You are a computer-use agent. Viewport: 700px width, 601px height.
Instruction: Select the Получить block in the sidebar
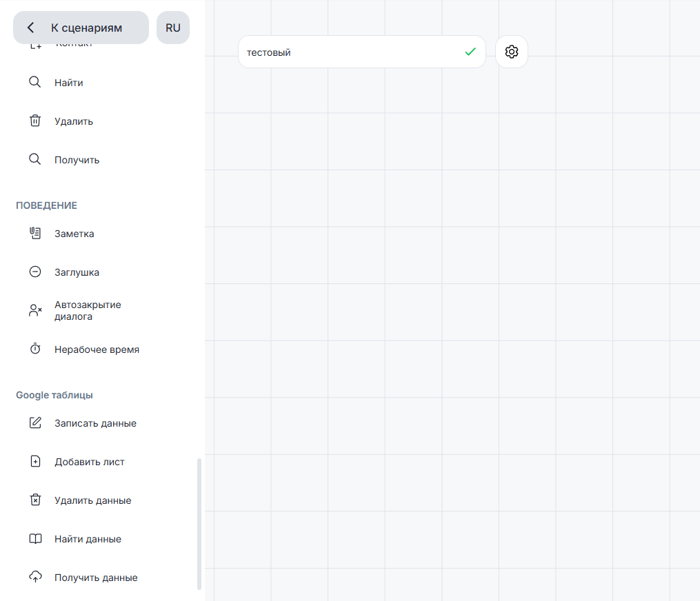[x=77, y=160]
